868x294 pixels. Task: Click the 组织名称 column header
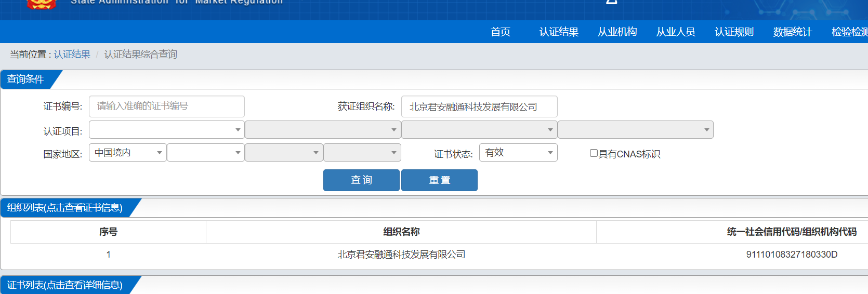401,232
